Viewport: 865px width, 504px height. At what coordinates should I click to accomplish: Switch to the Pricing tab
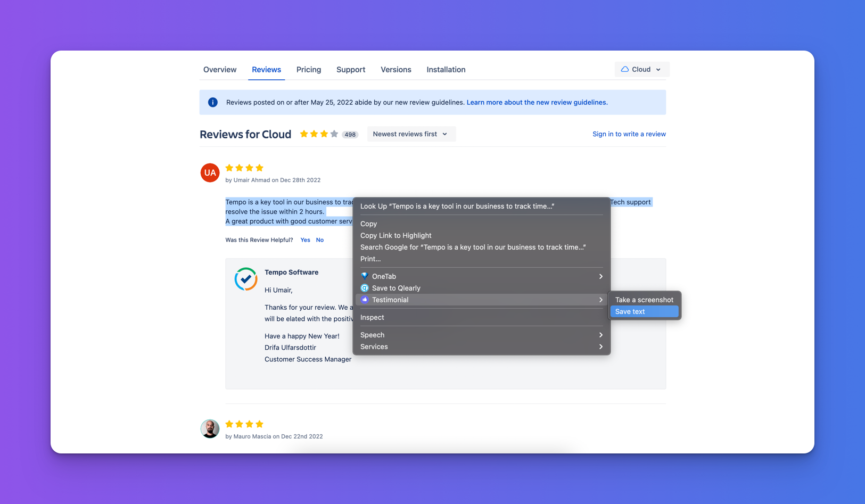(x=309, y=70)
